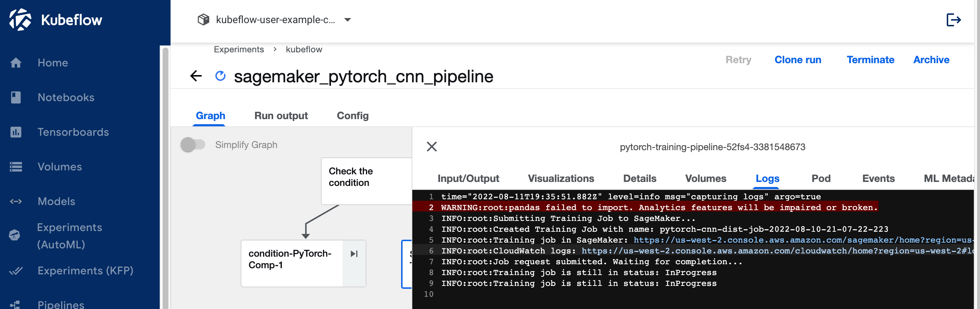Click the log line numbered 8
980x309 pixels.
pyautogui.click(x=579, y=273)
